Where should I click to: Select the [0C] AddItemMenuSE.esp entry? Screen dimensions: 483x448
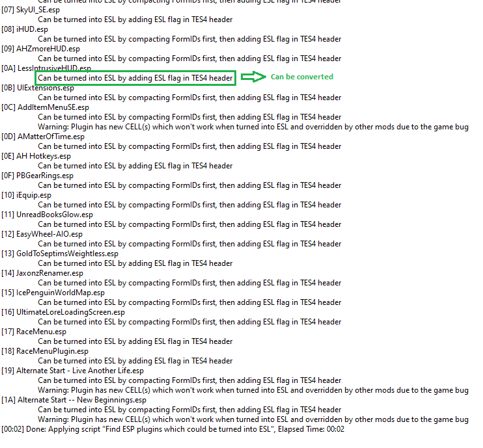coord(46,107)
